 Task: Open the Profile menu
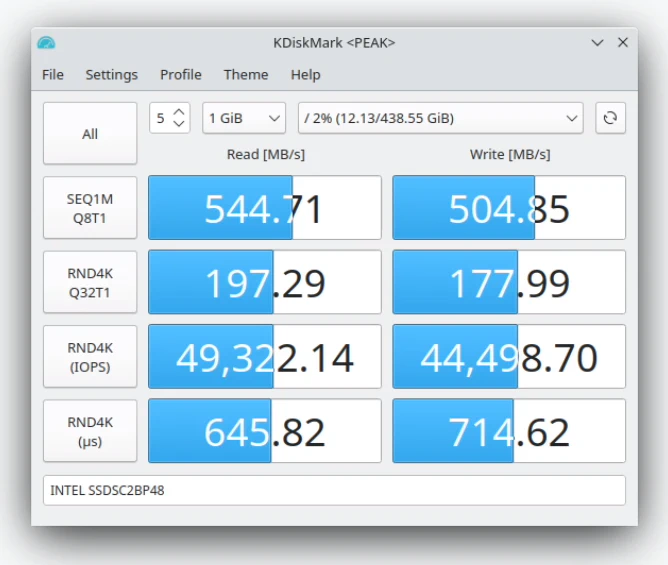point(181,75)
